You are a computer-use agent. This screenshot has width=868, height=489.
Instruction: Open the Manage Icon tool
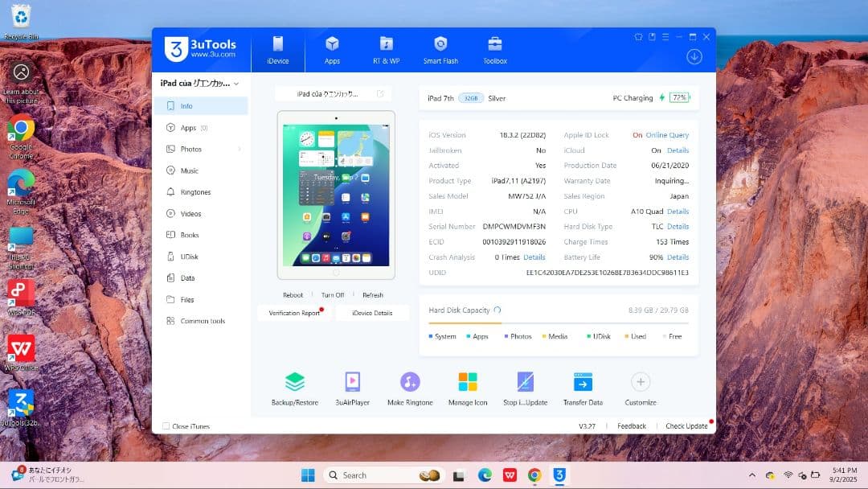coord(467,388)
